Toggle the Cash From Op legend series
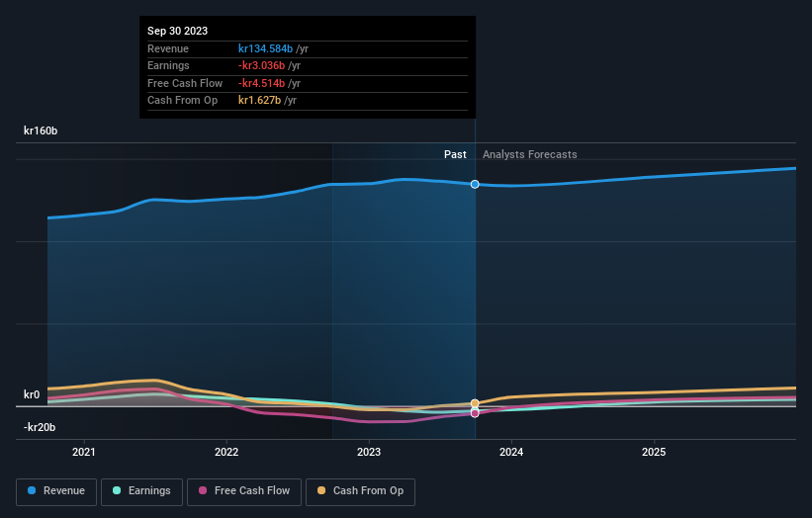This screenshot has height=518, width=812. [360, 491]
